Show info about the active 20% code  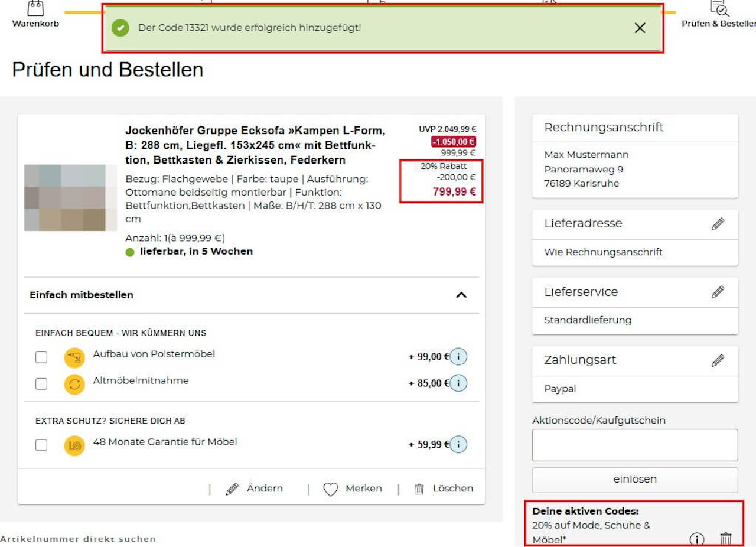[x=698, y=539]
